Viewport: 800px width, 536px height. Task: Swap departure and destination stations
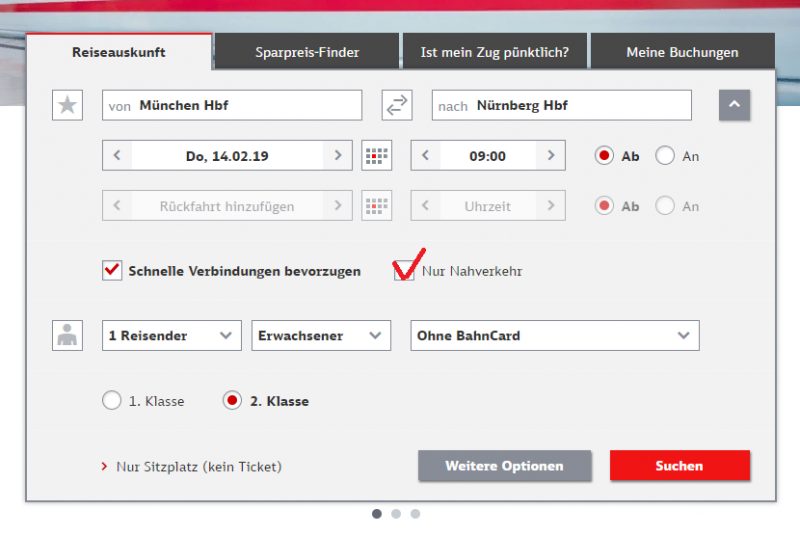tap(397, 106)
